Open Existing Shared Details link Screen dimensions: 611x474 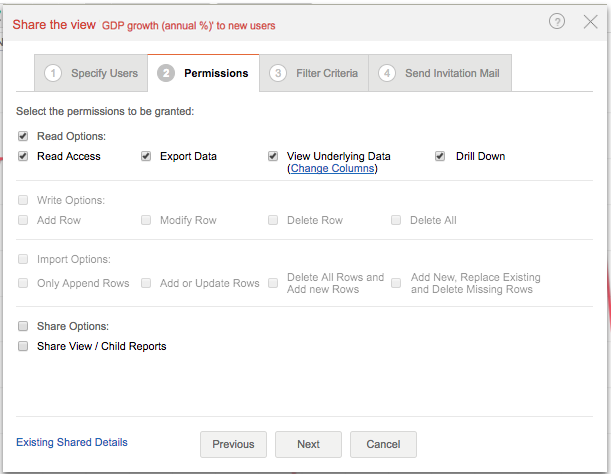[72, 442]
